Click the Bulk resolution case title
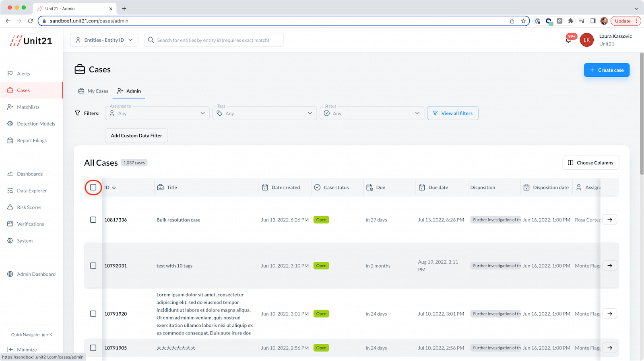 178,220
